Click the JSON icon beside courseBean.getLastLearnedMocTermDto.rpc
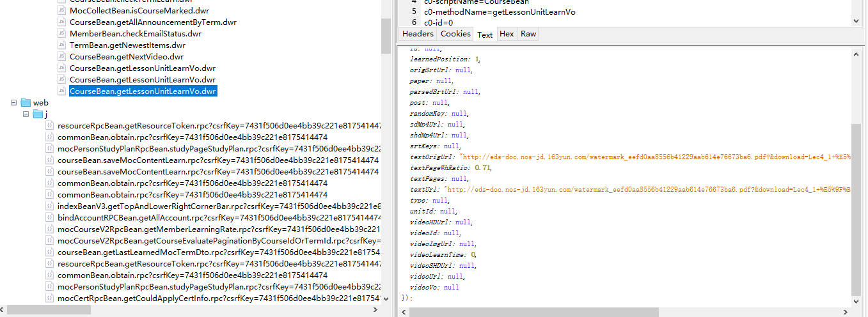The height and width of the screenshot is (317, 868). tap(49, 252)
